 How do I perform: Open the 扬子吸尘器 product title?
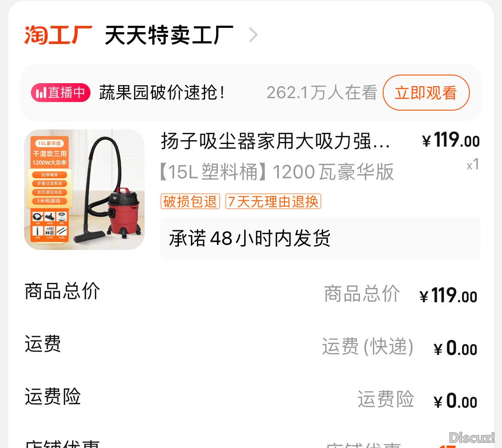click(275, 141)
